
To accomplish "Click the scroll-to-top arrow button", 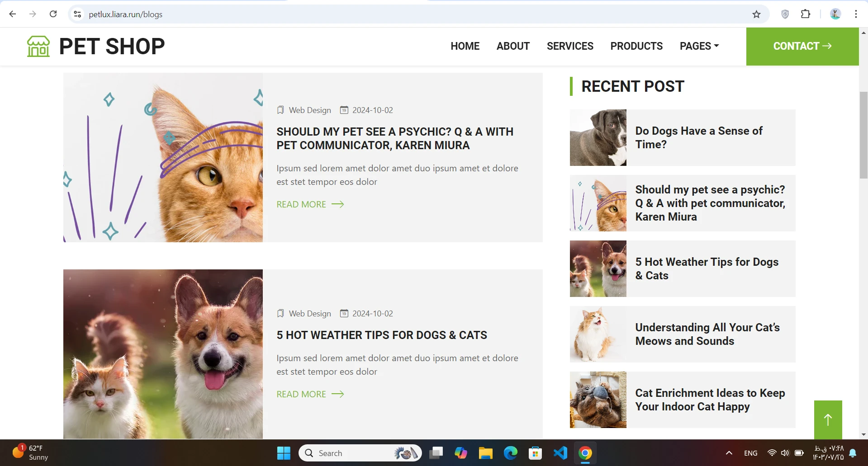I will click(x=828, y=419).
